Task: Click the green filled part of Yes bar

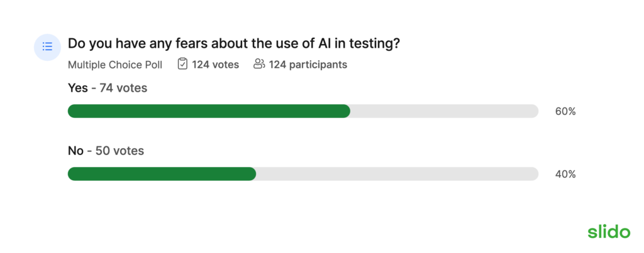Action: pyautogui.click(x=208, y=111)
